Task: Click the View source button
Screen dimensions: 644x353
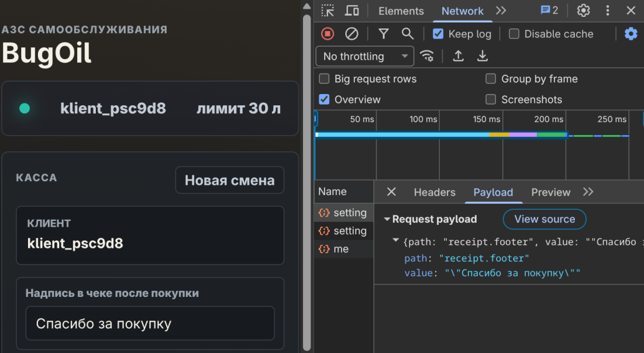Action: point(544,219)
